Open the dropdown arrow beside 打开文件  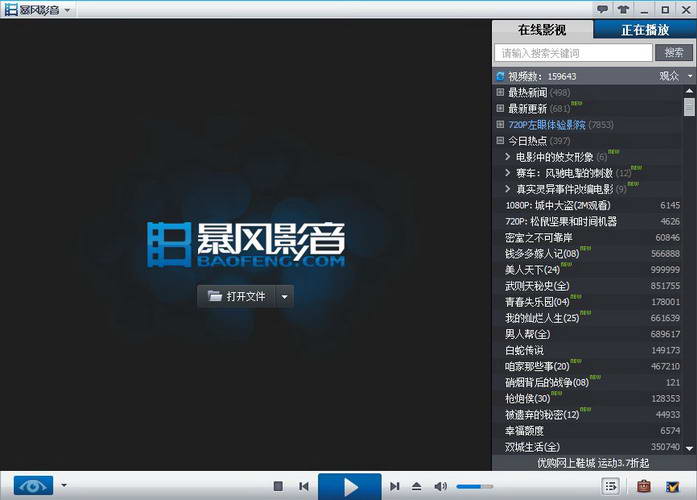(285, 296)
